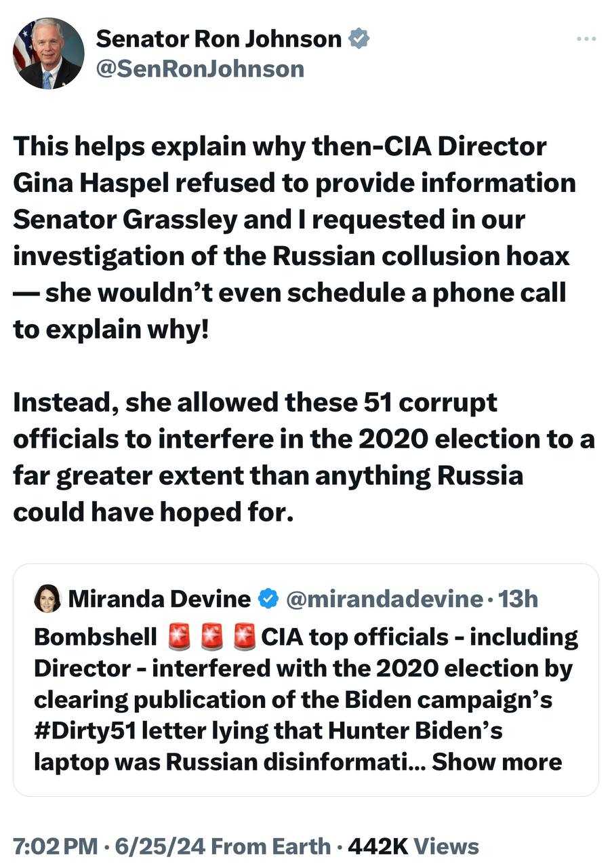Click the blue verified badge next to Miranda Devine
The image size is (612, 868).
click(268, 599)
